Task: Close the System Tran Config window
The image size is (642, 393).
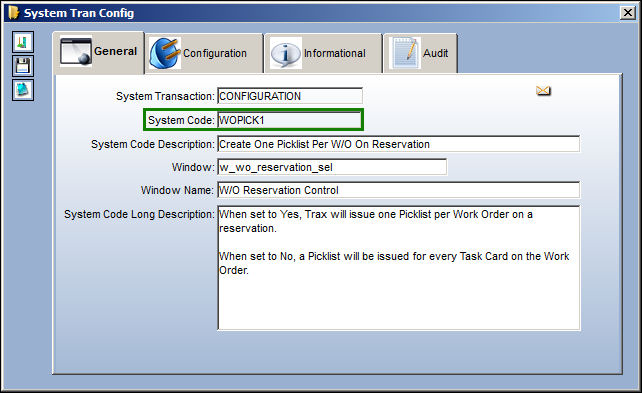Action: pos(628,13)
